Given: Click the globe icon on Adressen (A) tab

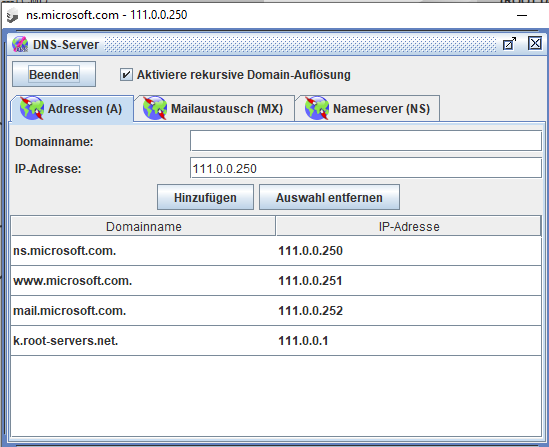Looking at the screenshot, I should (32, 108).
